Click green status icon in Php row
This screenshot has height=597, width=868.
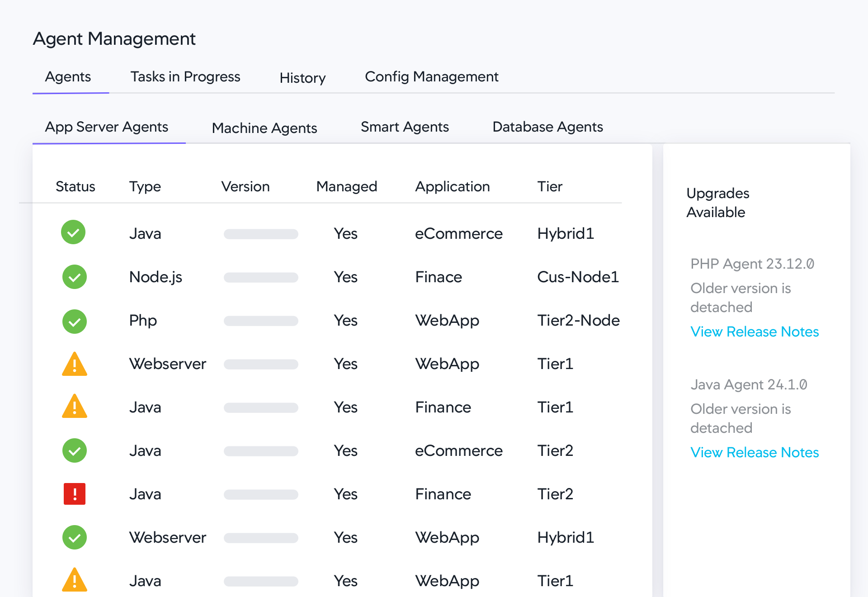click(x=75, y=322)
